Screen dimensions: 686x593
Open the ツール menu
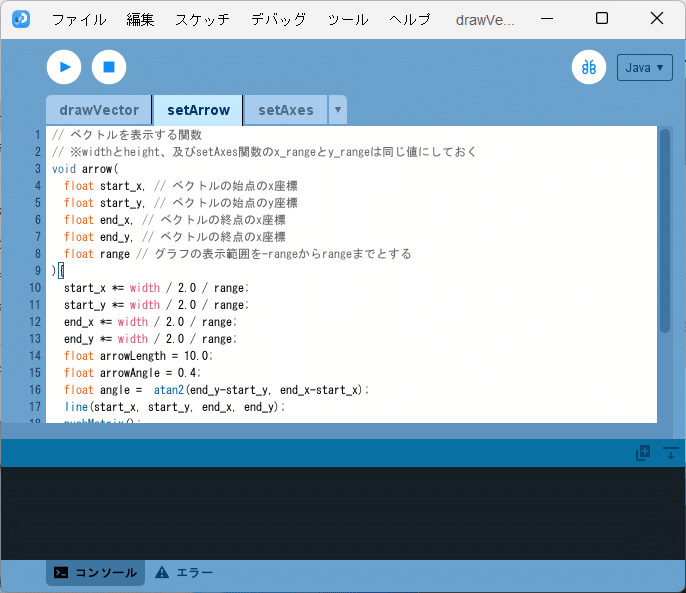348,20
